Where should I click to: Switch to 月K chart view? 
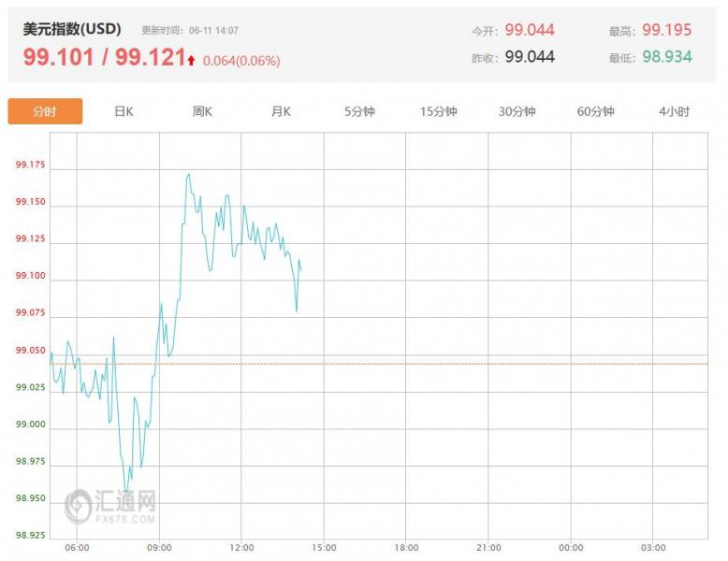pos(281,111)
